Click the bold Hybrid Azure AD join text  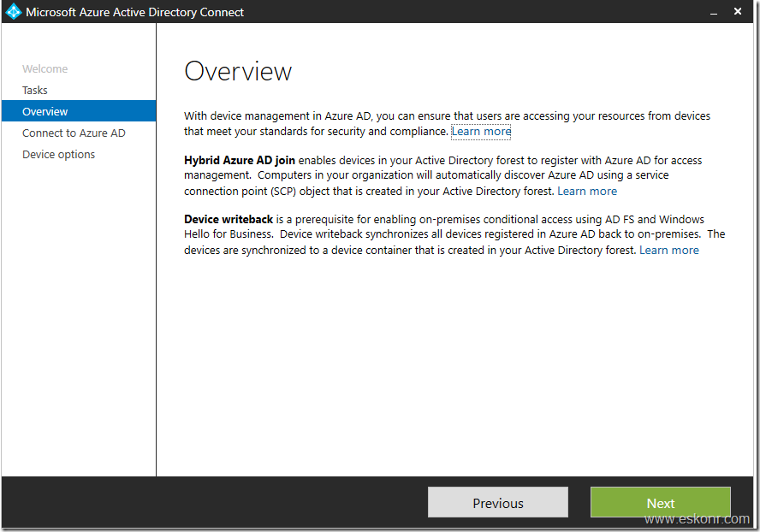click(240, 161)
